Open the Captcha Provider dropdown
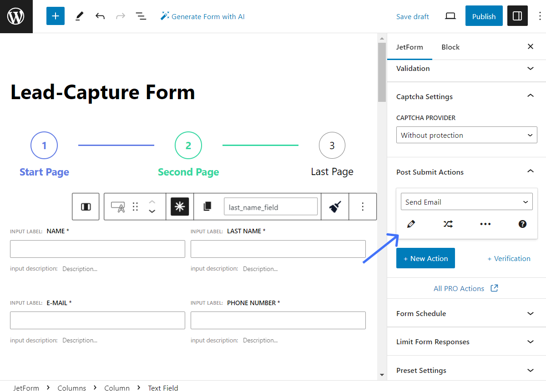Viewport: 546px width, 392px height. pos(466,135)
